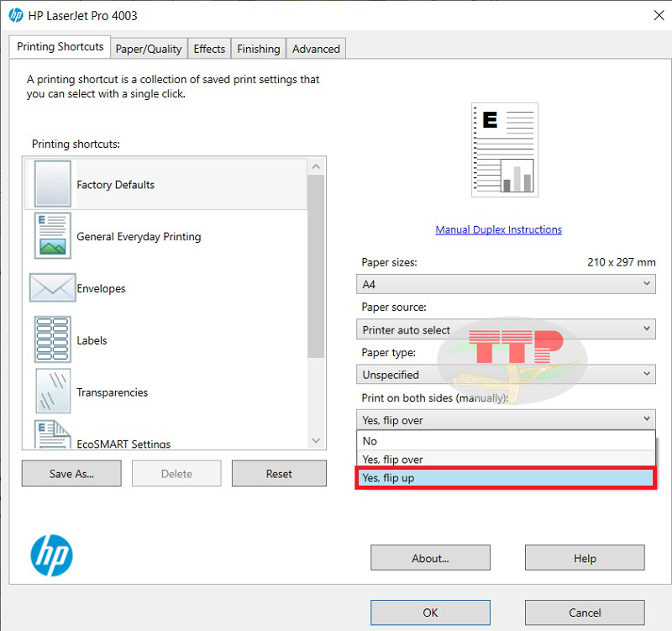Select 'Transparencies' text label
Image resolution: width=672 pixels, height=631 pixels.
tap(113, 392)
